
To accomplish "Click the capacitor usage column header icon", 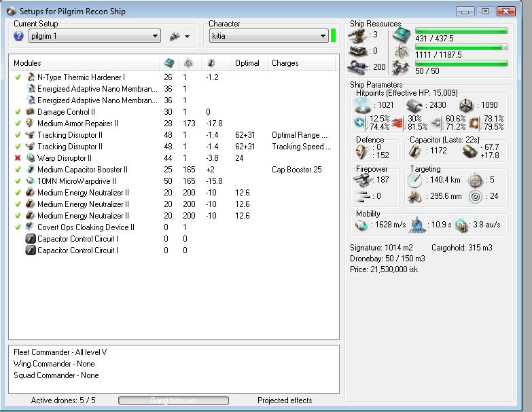I will (211, 63).
